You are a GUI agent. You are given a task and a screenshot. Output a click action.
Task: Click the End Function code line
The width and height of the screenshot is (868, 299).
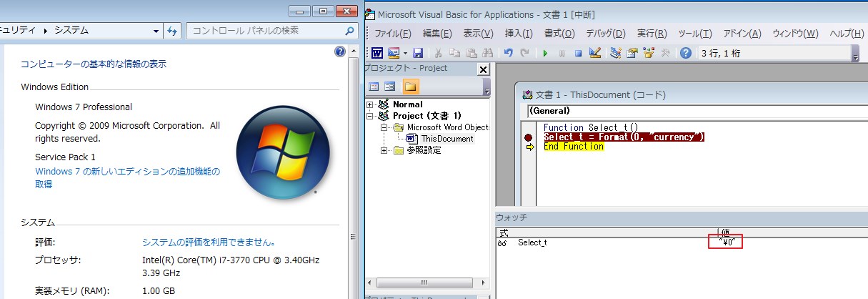click(574, 147)
